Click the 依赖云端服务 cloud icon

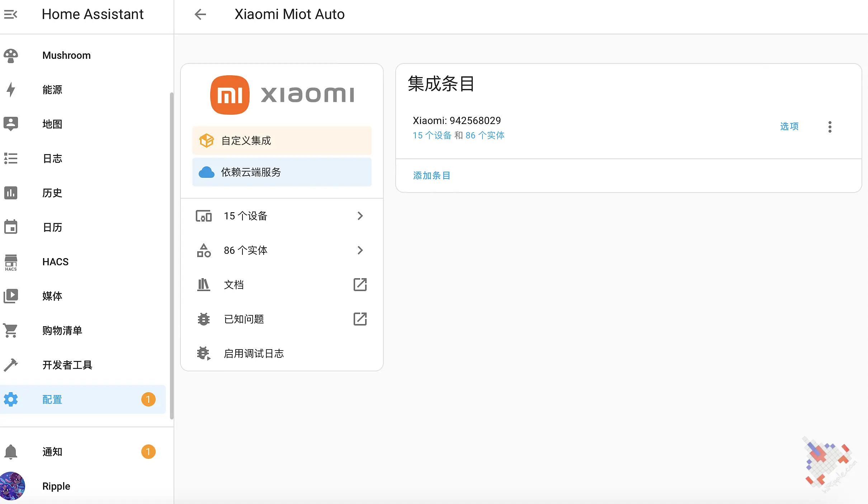coord(207,172)
